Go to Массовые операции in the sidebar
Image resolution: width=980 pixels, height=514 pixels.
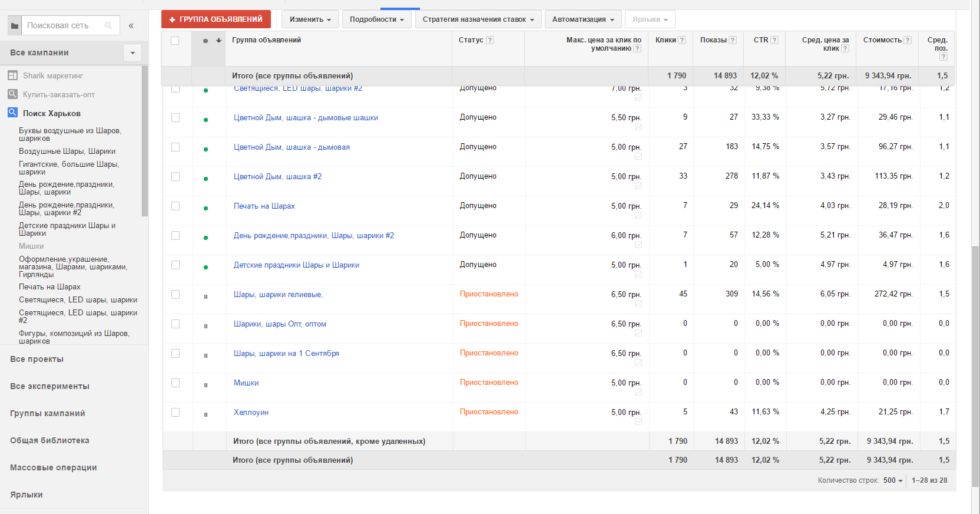tap(53, 467)
